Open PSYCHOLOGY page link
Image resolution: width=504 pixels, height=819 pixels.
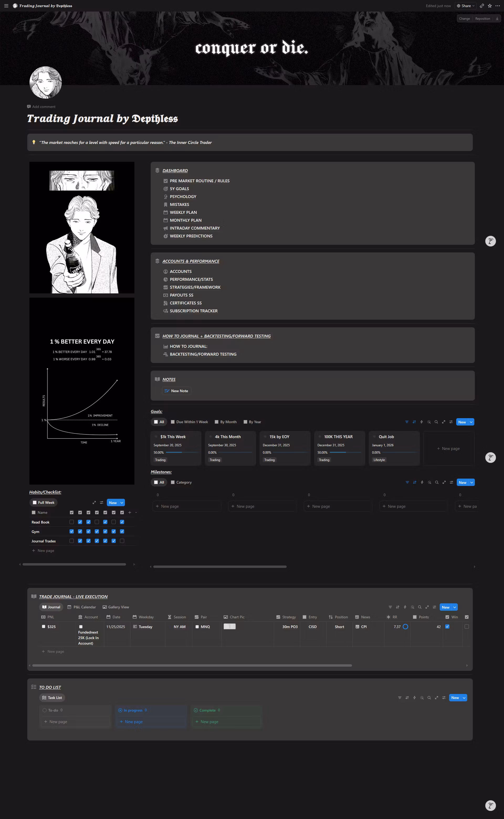(x=183, y=196)
